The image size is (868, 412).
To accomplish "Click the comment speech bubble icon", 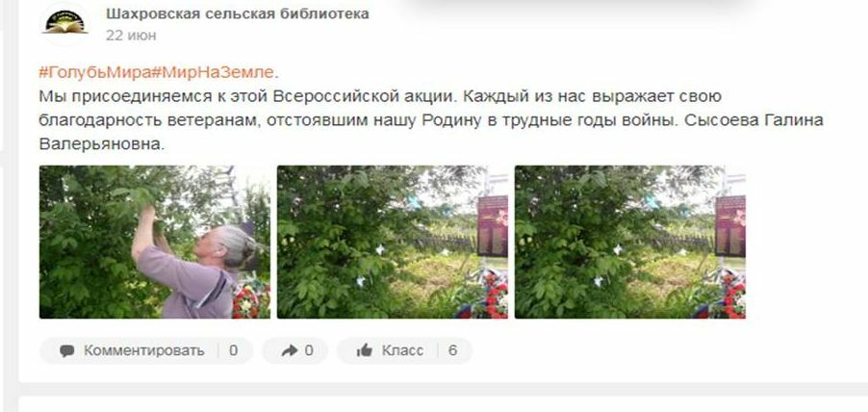I will pos(67,351).
